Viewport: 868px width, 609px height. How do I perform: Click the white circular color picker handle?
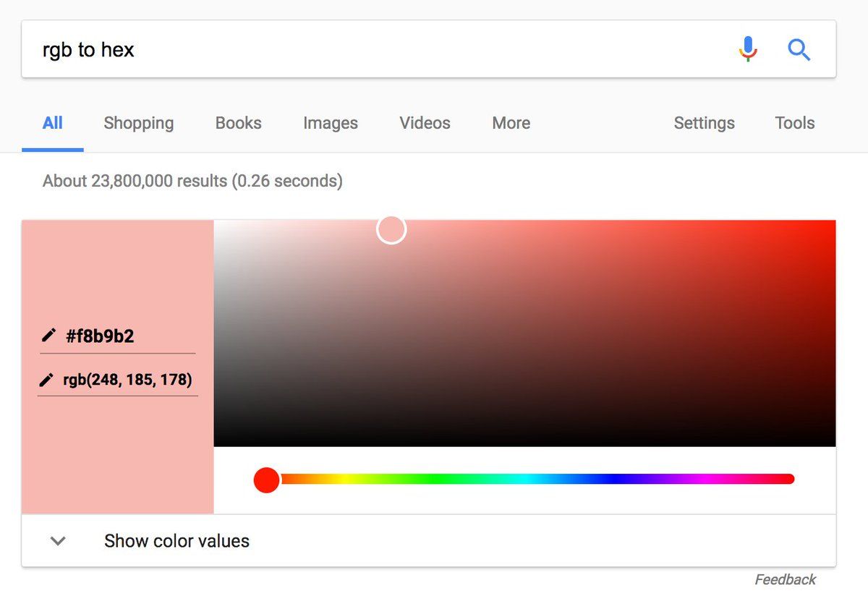click(391, 229)
